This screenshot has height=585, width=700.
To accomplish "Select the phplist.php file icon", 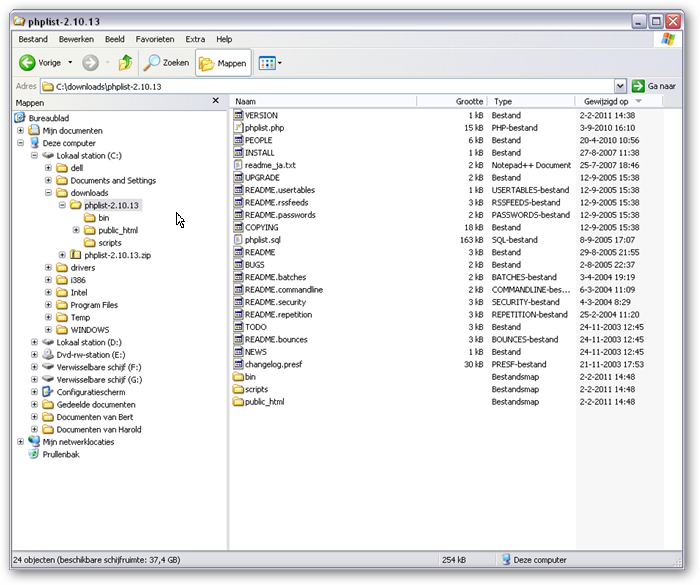I will pyautogui.click(x=238, y=128).
